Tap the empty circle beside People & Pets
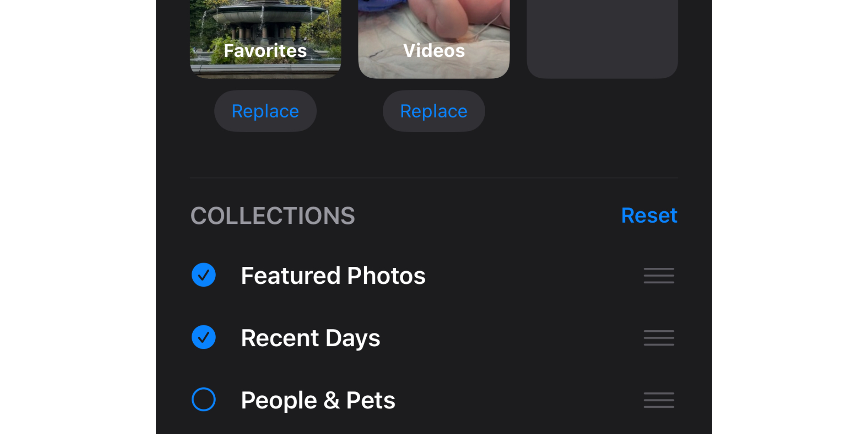 (x=203, y=400)
